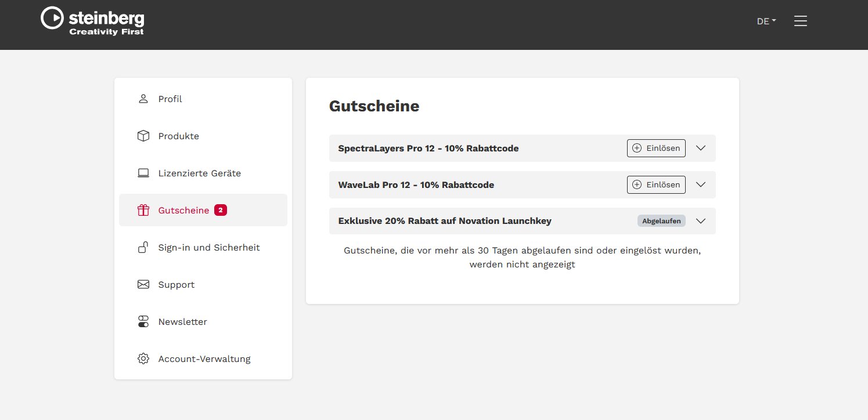Select Lizenzierte Geräte menu entry
Screen dimensions: 868x420
[x=203, y=173]
